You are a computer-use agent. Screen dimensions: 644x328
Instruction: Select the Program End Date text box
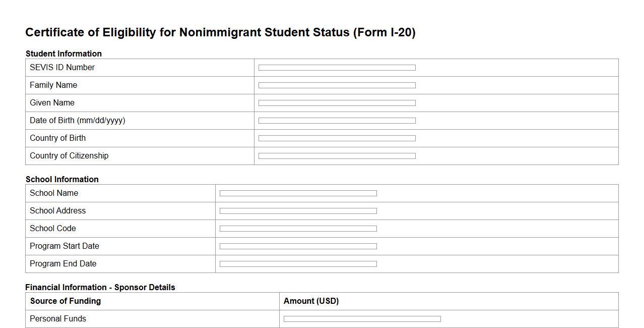pos(298,264)
